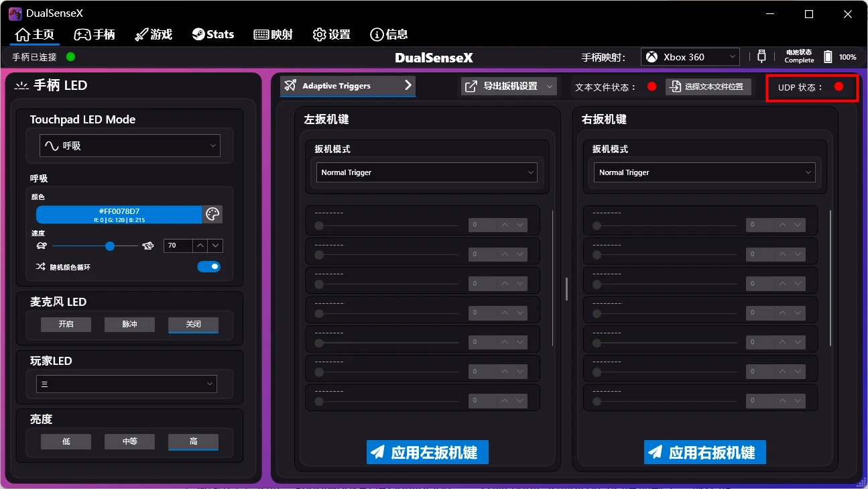The width and height of the screenshot is (868, 489).
Task: Open the 主页 (Home) tab icon
Action: (22, 34)
